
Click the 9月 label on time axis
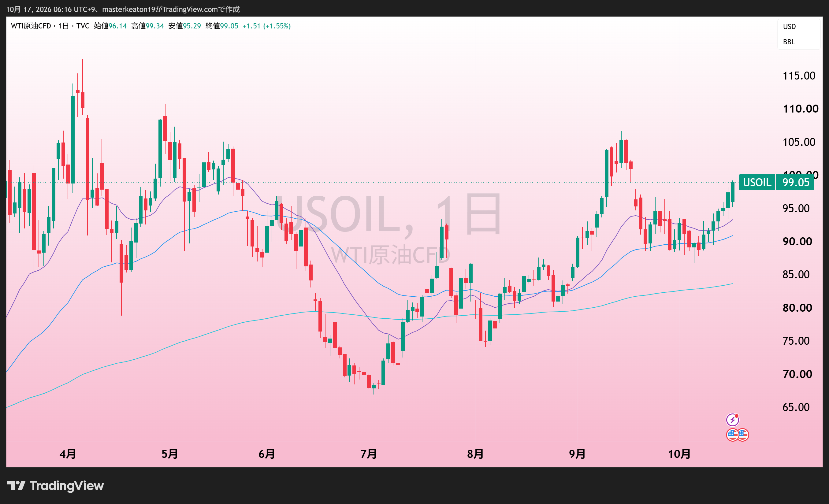577,454
